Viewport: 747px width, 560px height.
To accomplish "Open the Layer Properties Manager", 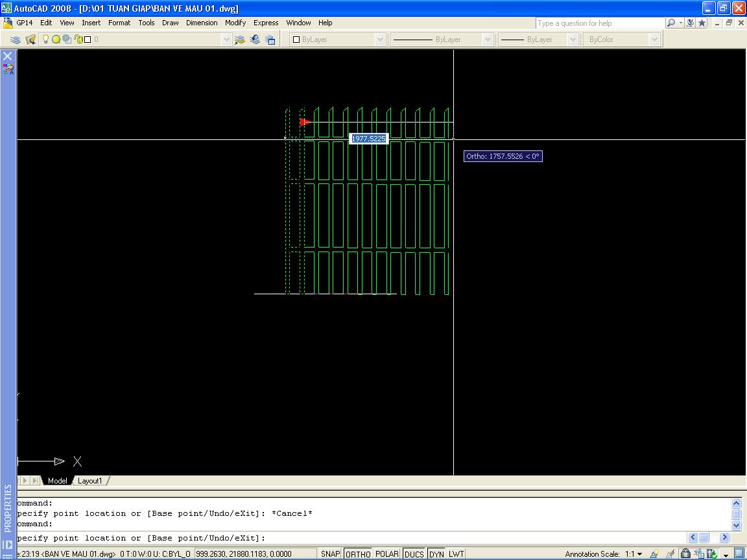I will point(15,39).
